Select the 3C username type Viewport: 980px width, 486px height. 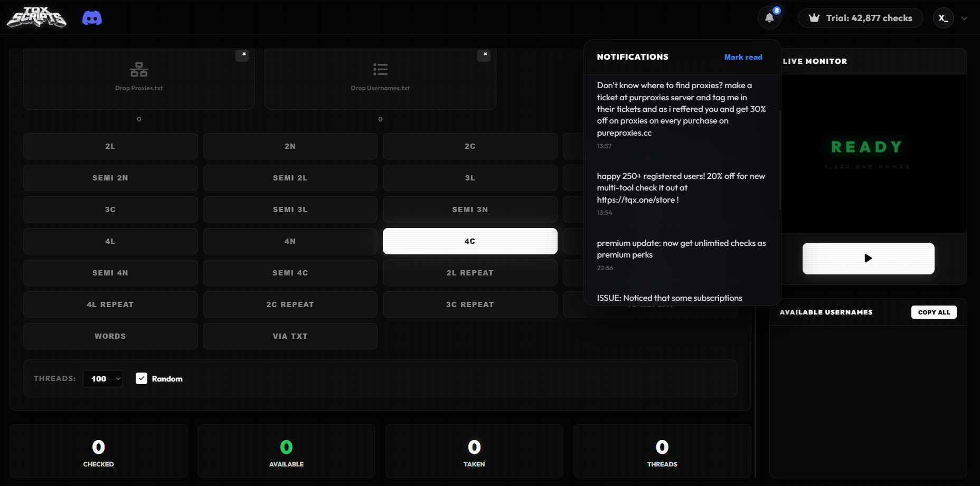coord(110,209)
